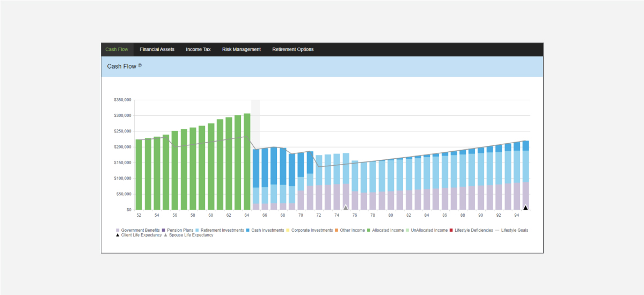Click the gray Spouse Life Expectancy triangle on chart
The width and height of the screenshot is (644, 295).
[346, 208]
